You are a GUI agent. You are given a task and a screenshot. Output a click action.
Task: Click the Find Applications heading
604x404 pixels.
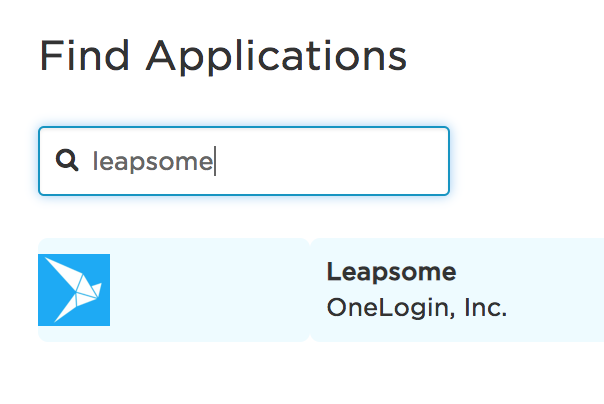click(x=223, y=56)
